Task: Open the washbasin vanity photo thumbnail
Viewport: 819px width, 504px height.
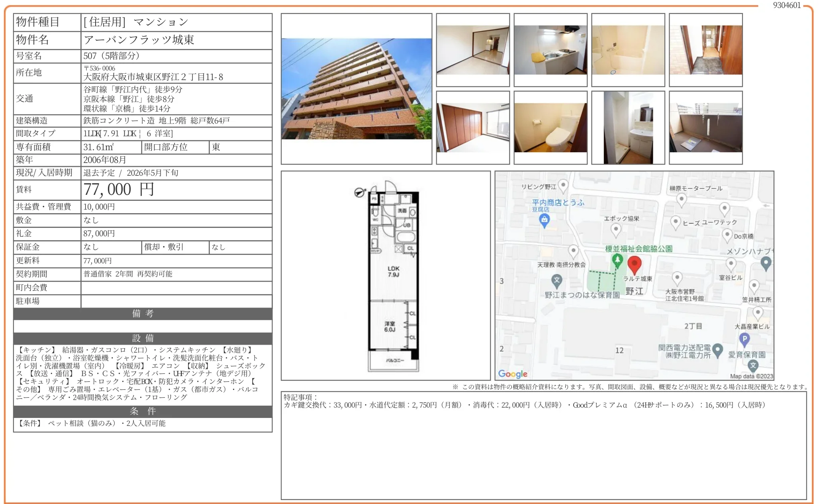Action: tap(628, 128)
